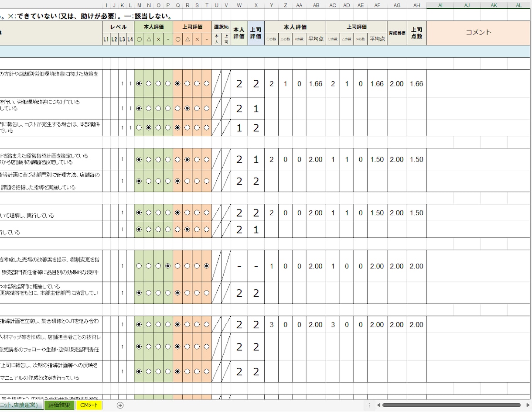Image resolution: width=532 pixels, height=412 pixels.
Task: Select 本人評価 △ for 理解し、実行している row
Action: (x=149, y=213)
